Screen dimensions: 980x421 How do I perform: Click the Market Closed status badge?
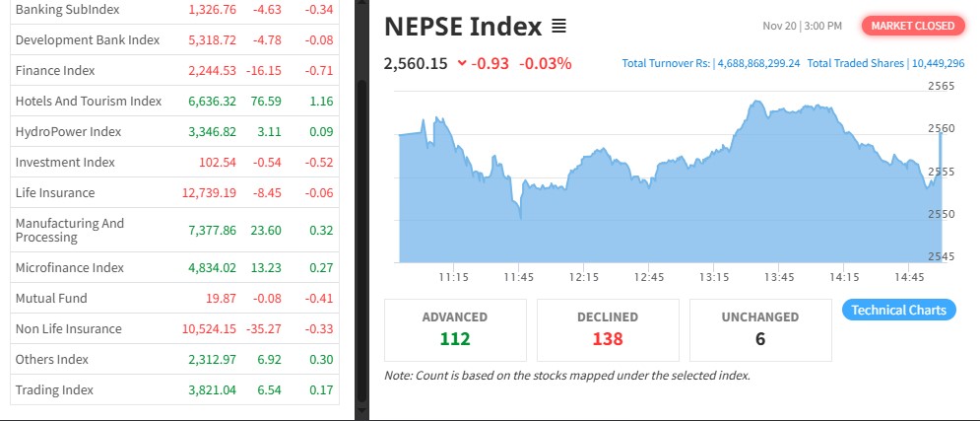coord(912,26)
